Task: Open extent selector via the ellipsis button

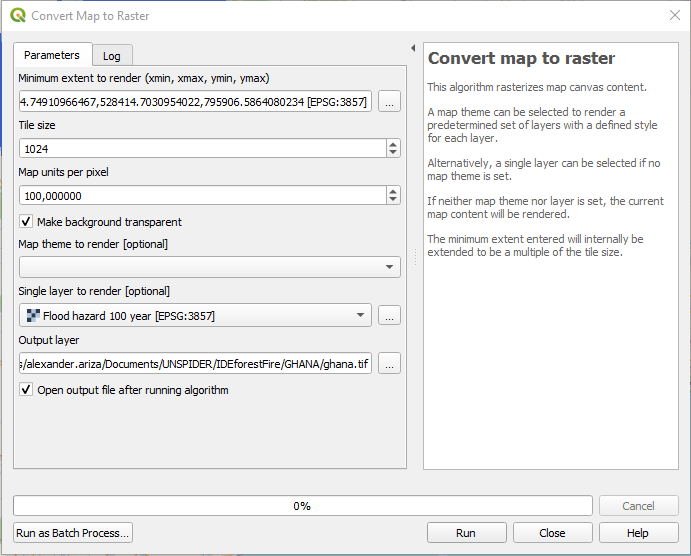Action: pos(389,101)
